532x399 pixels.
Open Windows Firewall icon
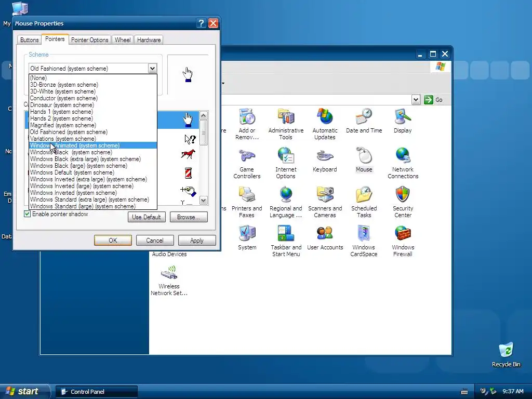[403, 241]
